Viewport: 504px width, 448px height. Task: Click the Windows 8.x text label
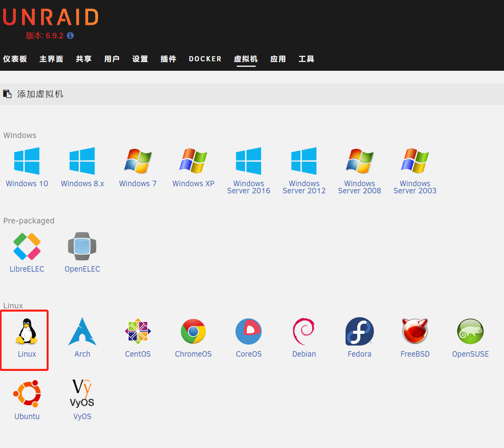tap(82, 183)
